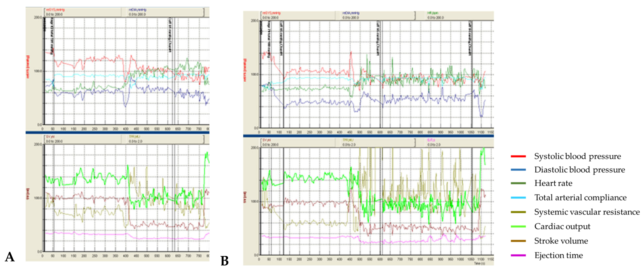Click the Time (s) axis label in panel B

480,263
